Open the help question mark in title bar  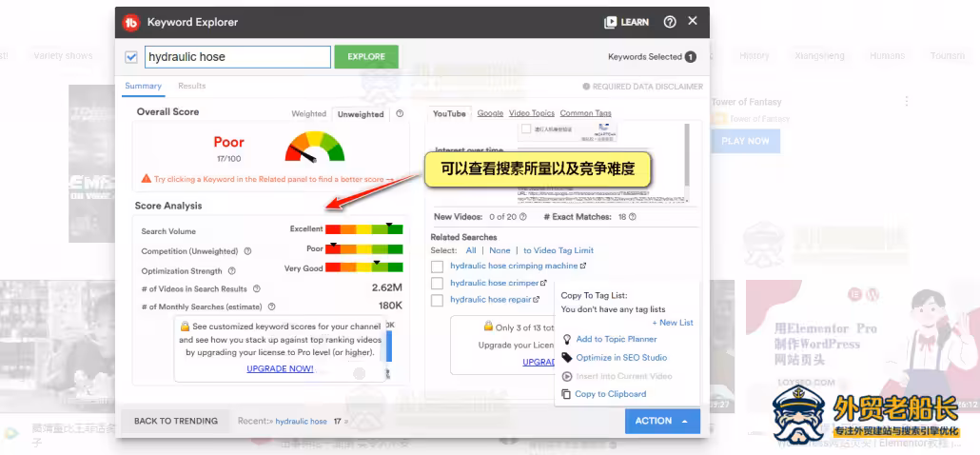(670, 22)
